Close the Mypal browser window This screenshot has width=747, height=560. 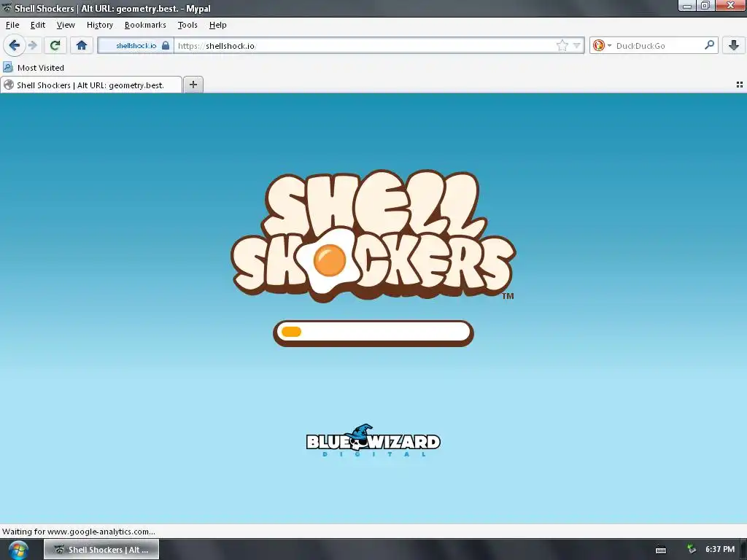point(729,6)
